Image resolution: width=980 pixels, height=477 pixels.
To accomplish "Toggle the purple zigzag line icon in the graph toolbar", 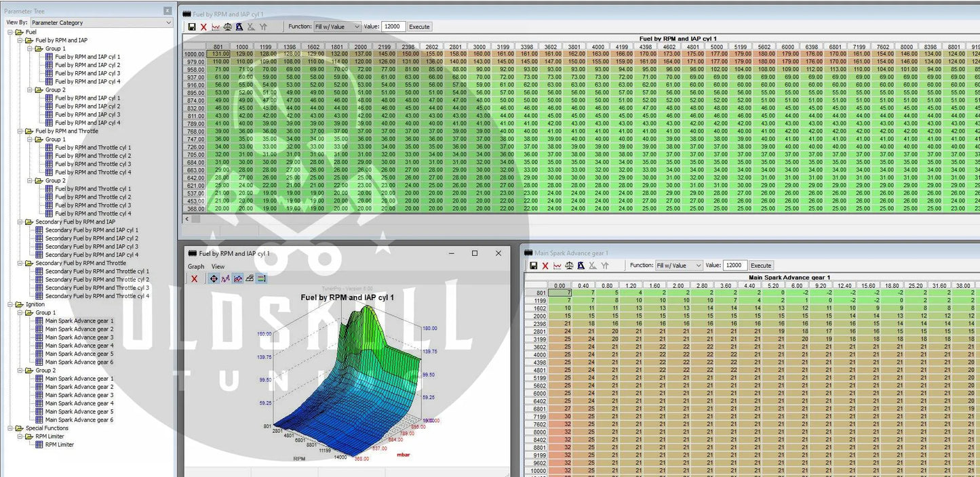I will pyautogui.click(x=225, y=278).
